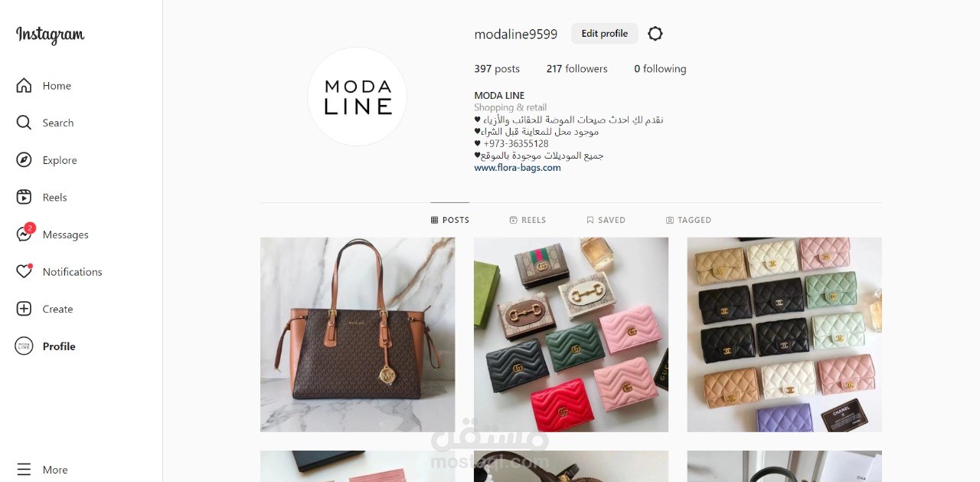Open the quilted Chanel wallets post
980x482 pixels.
pyautogui.click(x=784, y=335)
